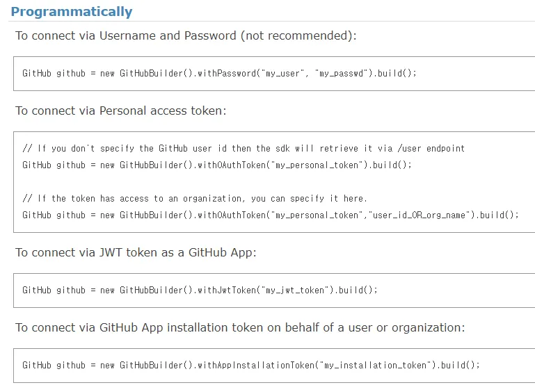
Task: Click the "To connect via Username and Password" text
Action: pos(126,35)
